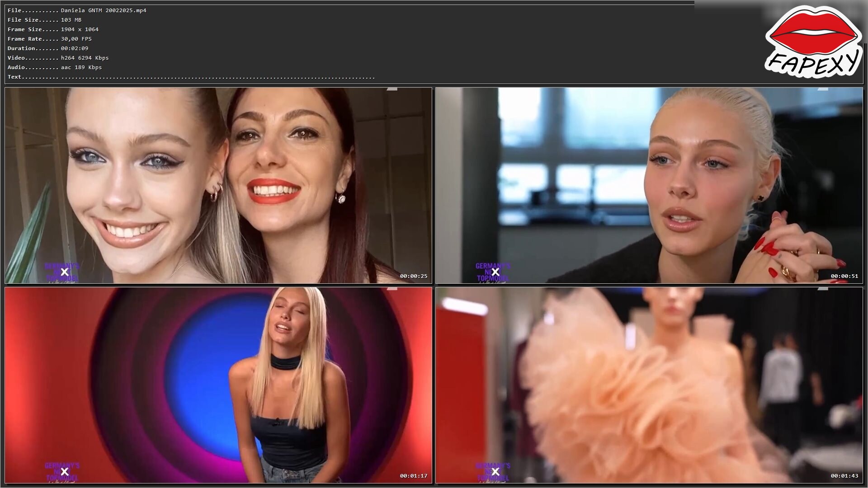This screenshot has height=488, width=868.
Task: Click the 00:01:17 timestamp label
Action: (x=413, y=476)
